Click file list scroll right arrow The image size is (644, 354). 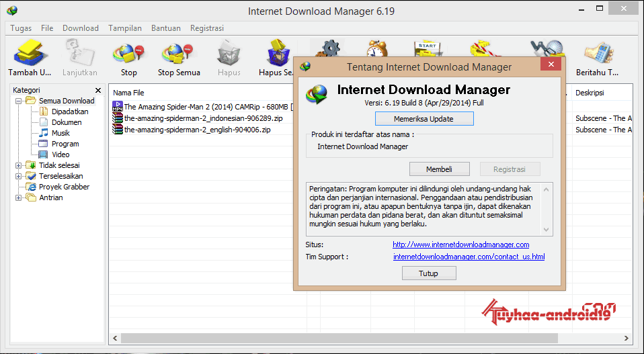click(626, 338)
